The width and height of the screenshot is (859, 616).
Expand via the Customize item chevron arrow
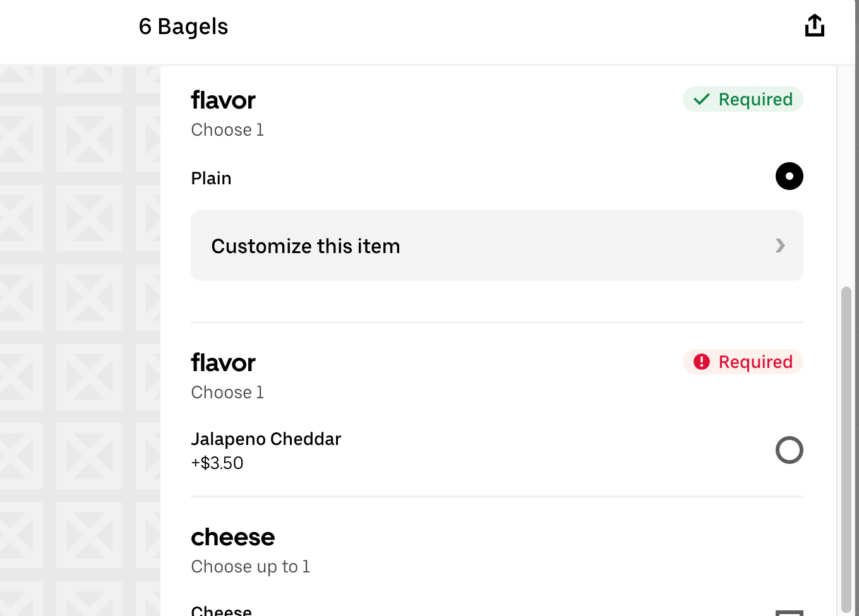(780, 246)
